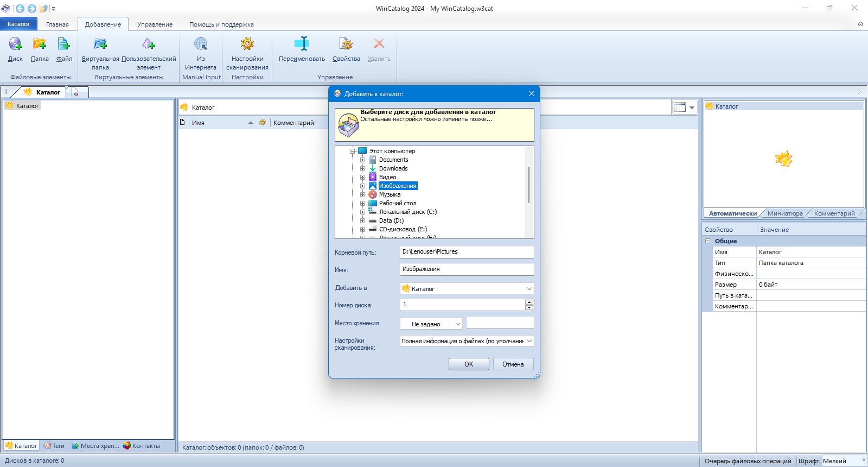Click the Отмена button
Image resolution: width=868 pixels, height=467 pixels.
tap(513, 364)
